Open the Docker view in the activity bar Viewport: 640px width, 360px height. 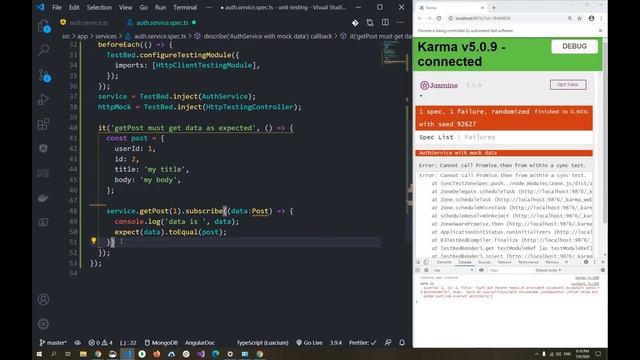coord(43,198)
